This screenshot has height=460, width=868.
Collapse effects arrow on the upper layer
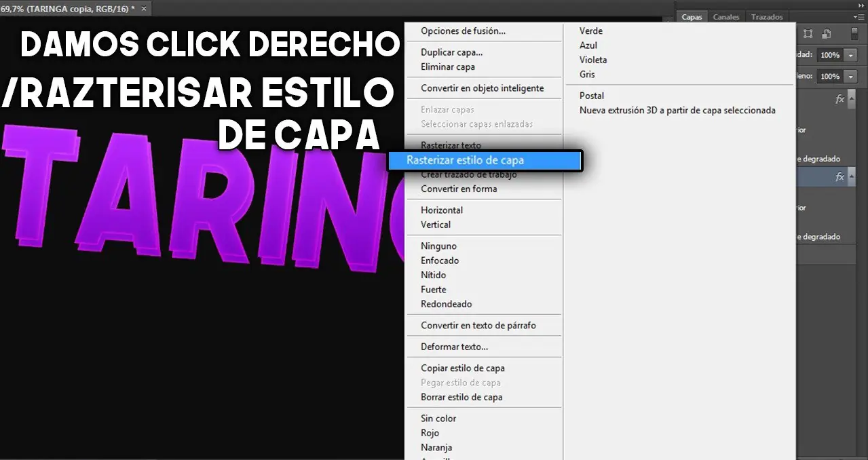(x=852, y=99)
